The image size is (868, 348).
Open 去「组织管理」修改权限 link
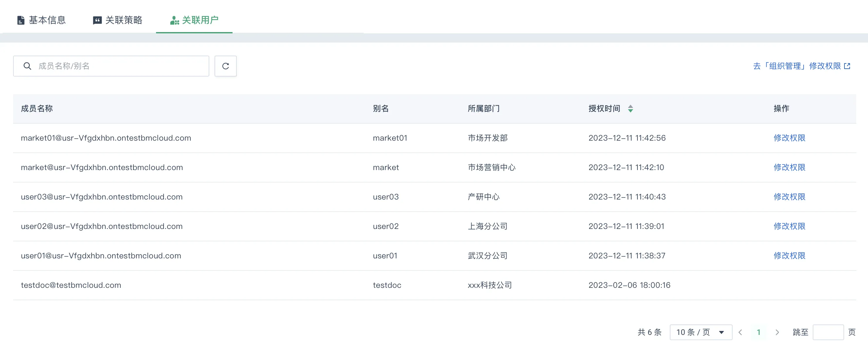click(x=797, y=66)
